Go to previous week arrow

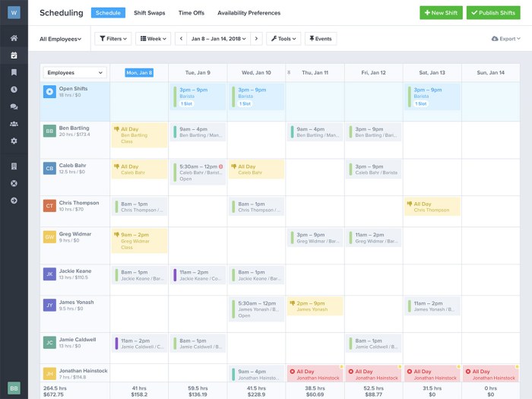(x=181, y=39)
